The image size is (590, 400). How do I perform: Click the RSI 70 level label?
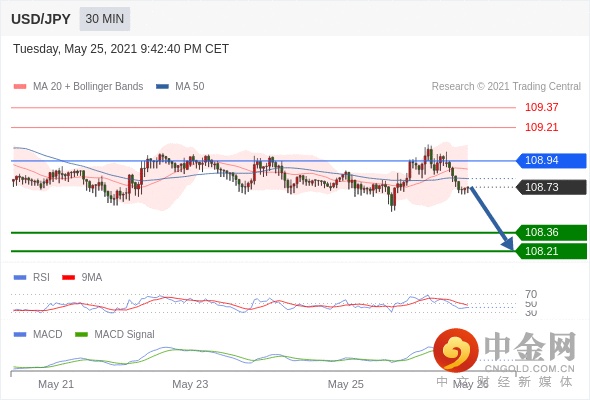531,294
